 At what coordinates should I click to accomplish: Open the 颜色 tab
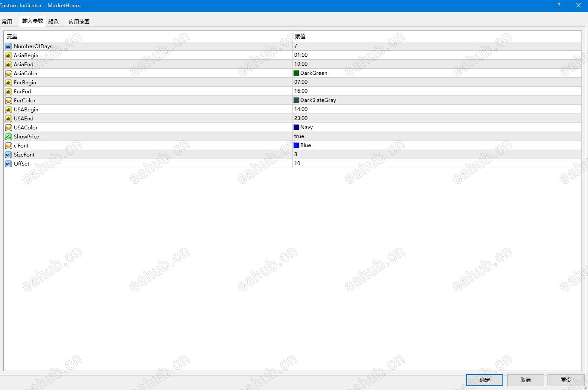tap(53, 21)
